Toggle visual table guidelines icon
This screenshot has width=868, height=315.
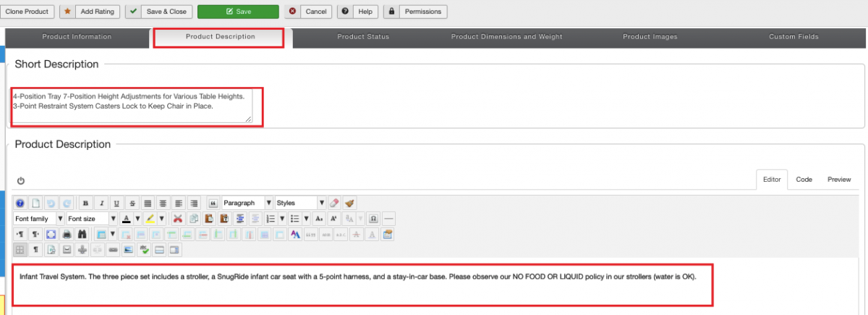pyautogui.click(x=20, y=250)
